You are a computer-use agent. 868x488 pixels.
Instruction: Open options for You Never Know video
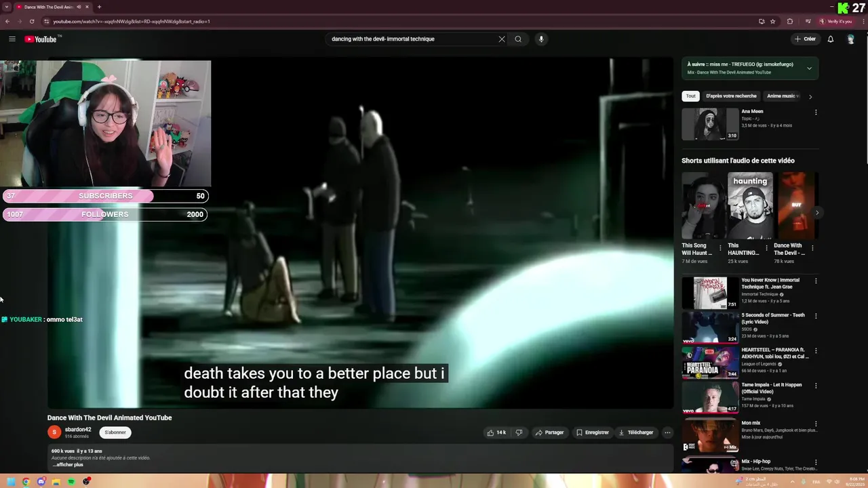click(x=816, y=281)
